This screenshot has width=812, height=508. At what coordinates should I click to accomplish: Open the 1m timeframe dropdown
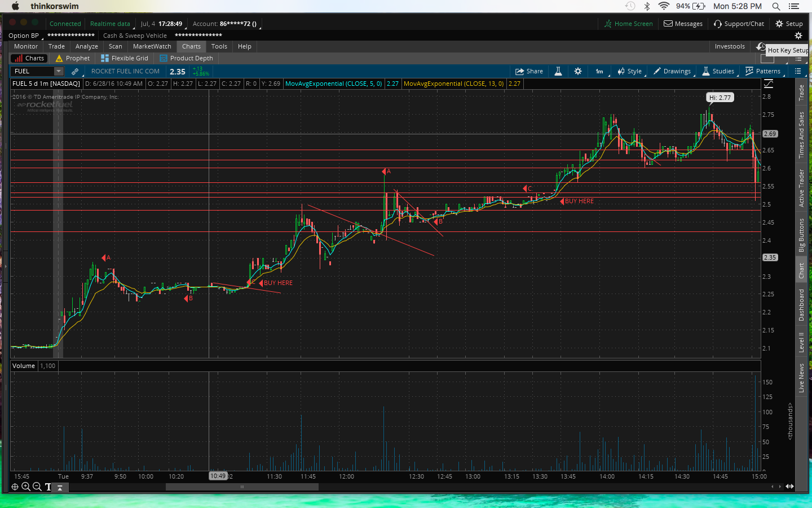tap(599, 71)
